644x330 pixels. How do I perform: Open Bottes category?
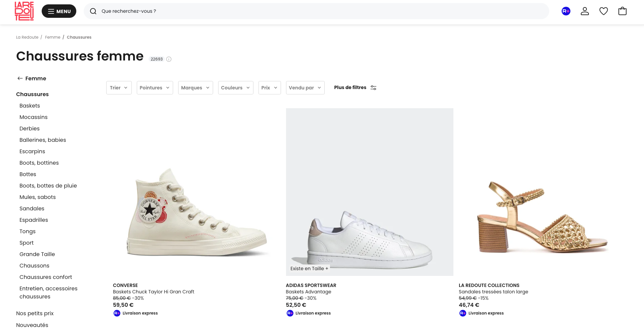pos(28,174)
